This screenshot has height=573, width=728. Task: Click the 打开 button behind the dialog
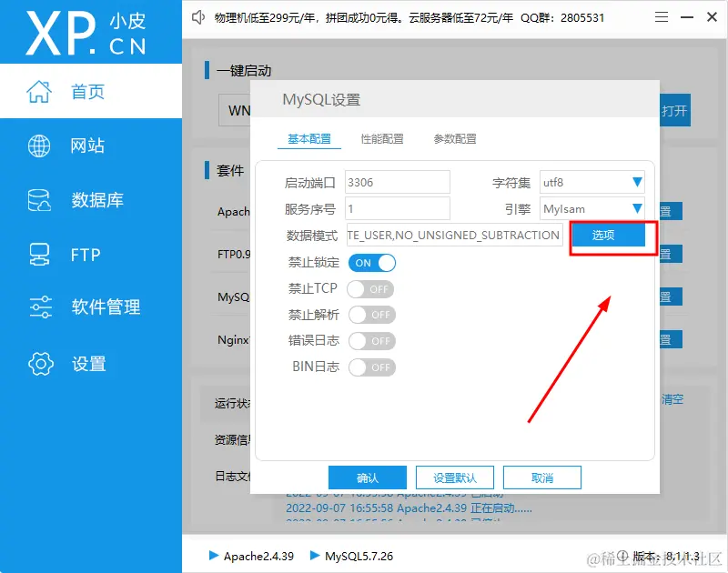point(675,110)
